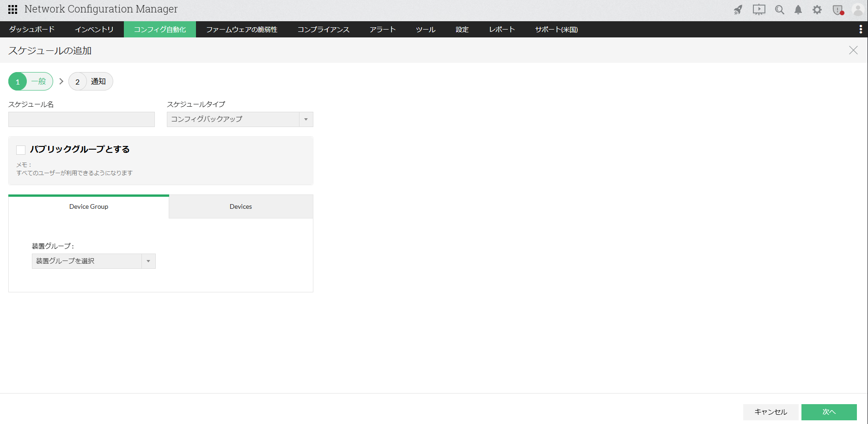Select the コンフィグ自動化 menu
The image size is (868, 424).
(160, 30)
